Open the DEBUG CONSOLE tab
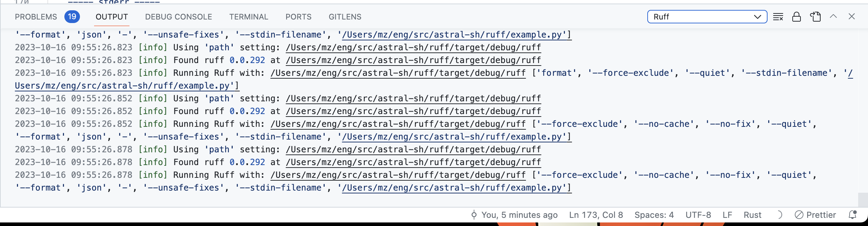868x226 pixels. click(x=178, y=17)
